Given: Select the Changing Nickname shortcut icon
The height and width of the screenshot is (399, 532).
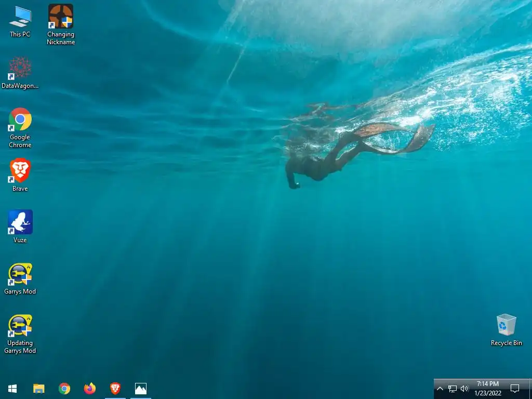Looking at the screenshot, I should (x=61, y=24).
